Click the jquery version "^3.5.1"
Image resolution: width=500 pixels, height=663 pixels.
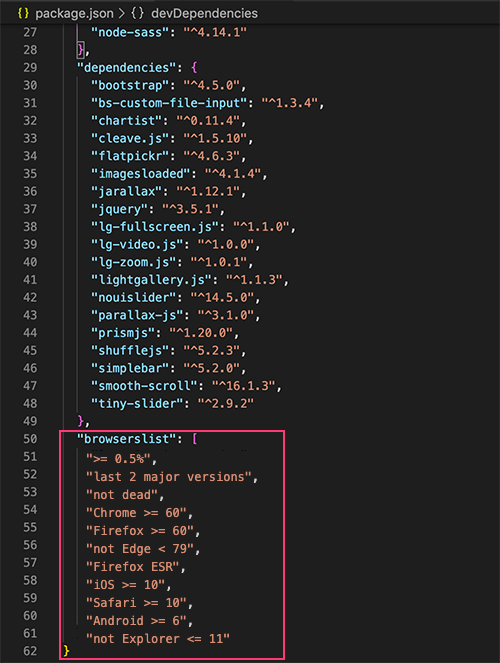pos(190,209)
